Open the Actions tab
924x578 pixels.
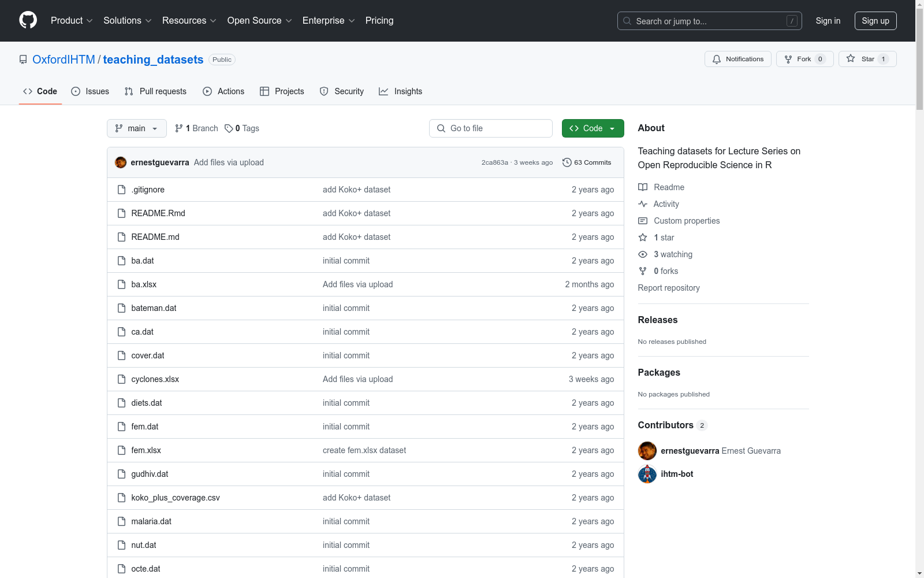point(223,91)
